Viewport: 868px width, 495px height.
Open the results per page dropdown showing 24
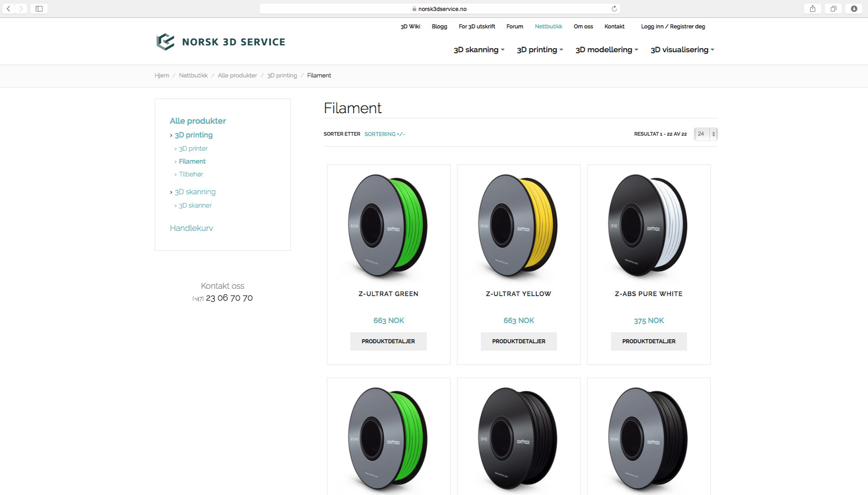coord(705,134)
